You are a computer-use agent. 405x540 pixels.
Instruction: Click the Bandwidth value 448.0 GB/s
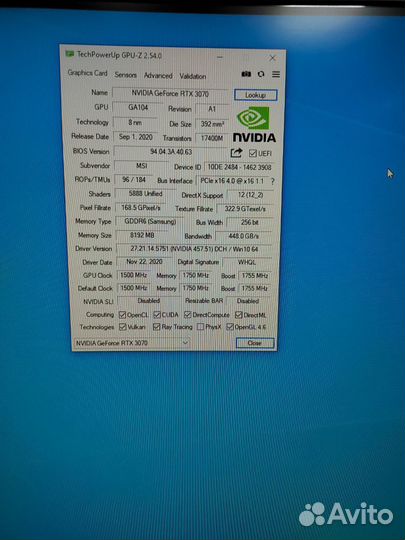[244, 236]
